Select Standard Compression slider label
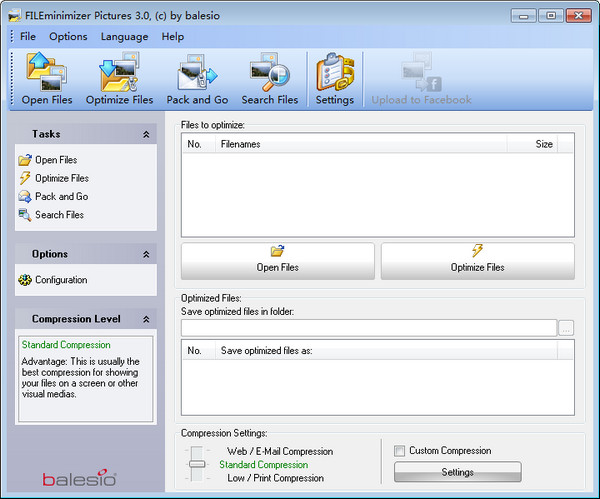The width and height of the screenshot is (600, 499). pos(264,465)
